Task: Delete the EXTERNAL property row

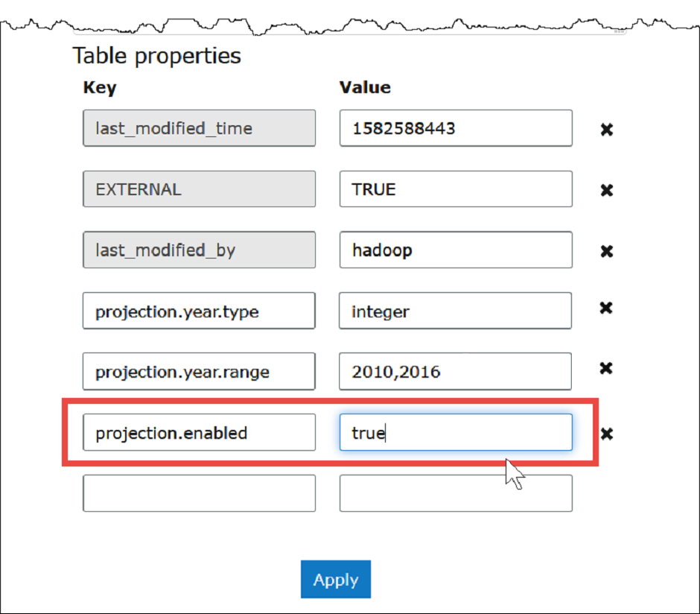Action: click(607, 190)
